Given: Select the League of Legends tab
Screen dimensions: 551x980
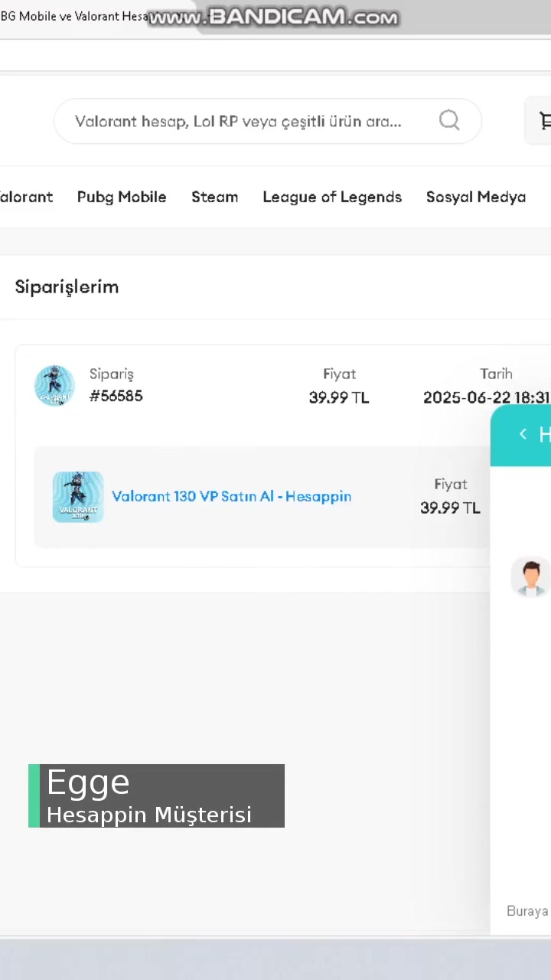Looking at the screenshot, I should click(331, 197).
